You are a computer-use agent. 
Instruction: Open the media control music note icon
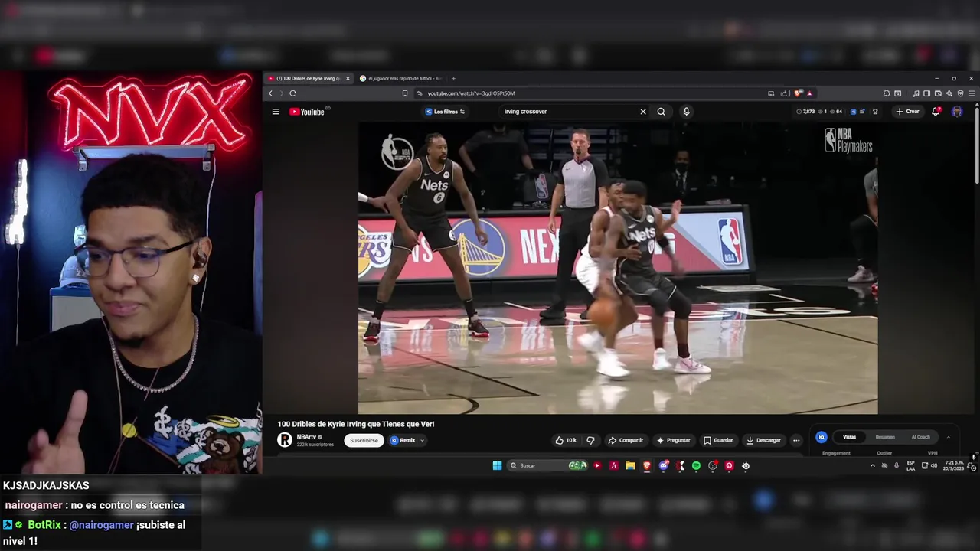click(916, 93)
